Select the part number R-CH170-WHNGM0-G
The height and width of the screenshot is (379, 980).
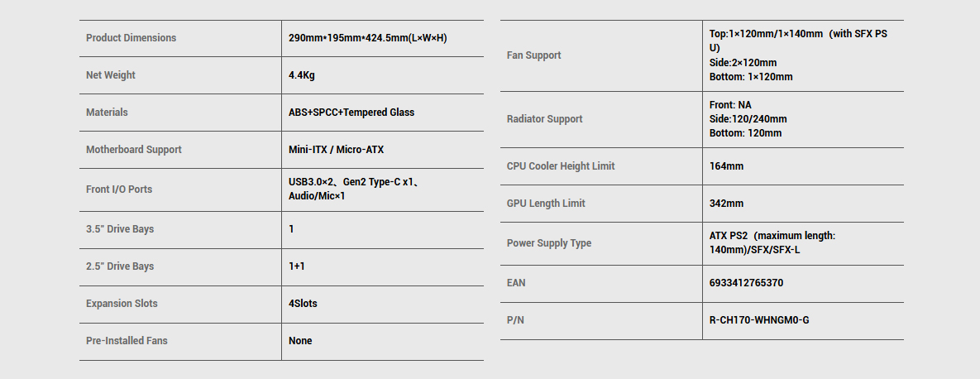point(759,320)
